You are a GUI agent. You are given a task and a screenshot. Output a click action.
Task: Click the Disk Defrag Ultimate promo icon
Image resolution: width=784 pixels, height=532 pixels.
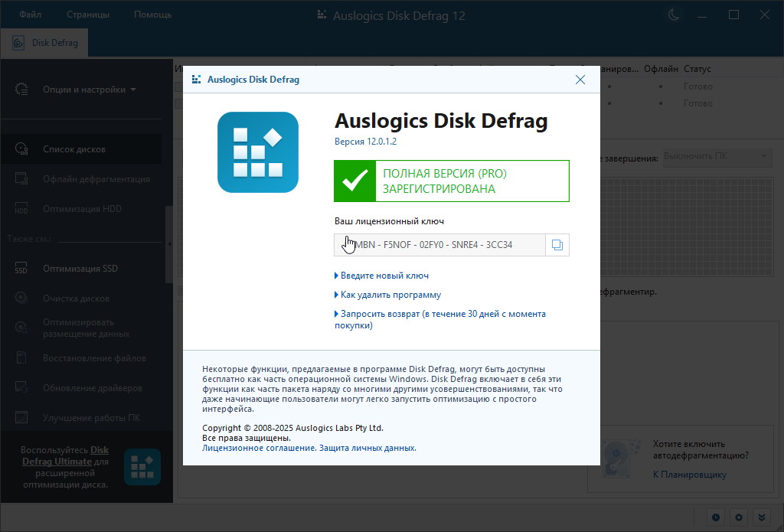click(142, 467)
